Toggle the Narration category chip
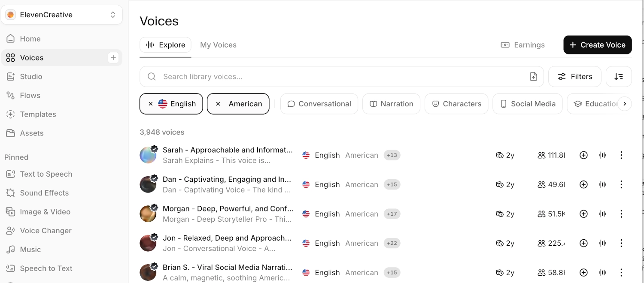 click(391, 104)
